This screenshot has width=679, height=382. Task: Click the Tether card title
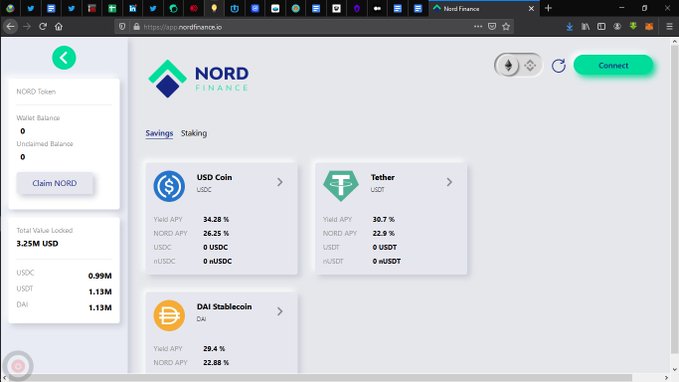[382, 177]
